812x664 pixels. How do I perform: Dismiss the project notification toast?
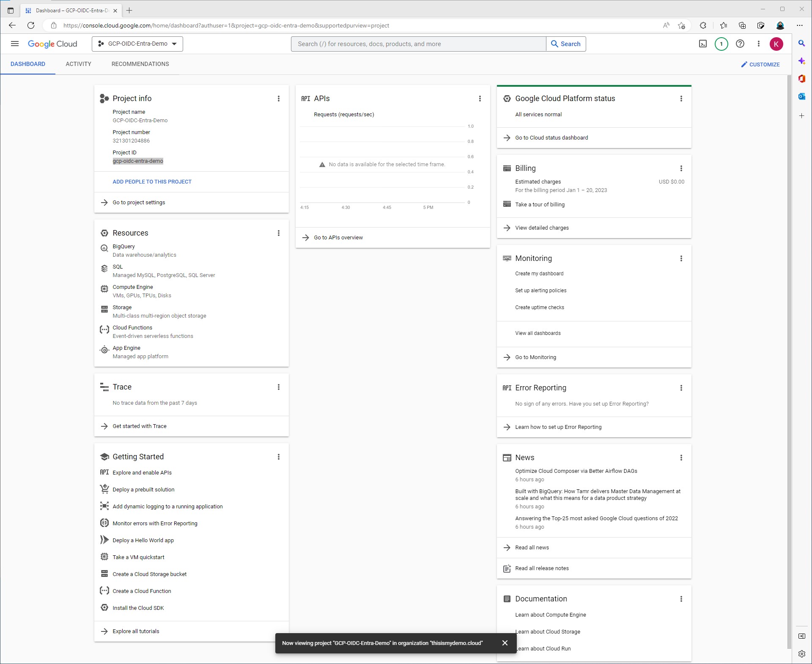(505, 643)
